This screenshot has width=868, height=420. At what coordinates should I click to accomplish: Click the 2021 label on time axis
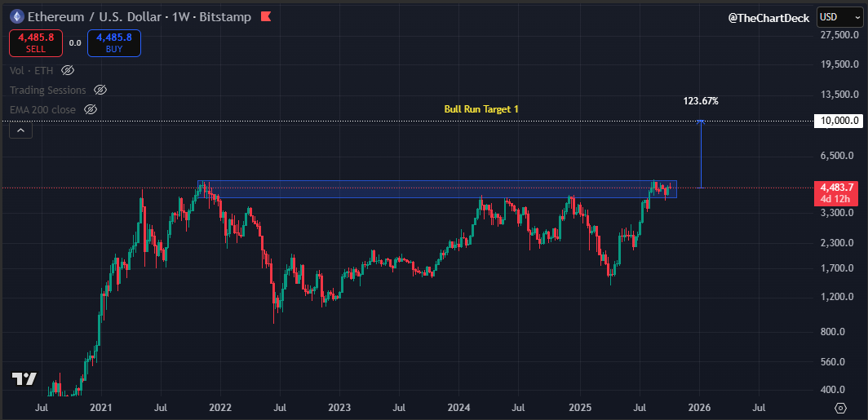click(x=101, y=408)
